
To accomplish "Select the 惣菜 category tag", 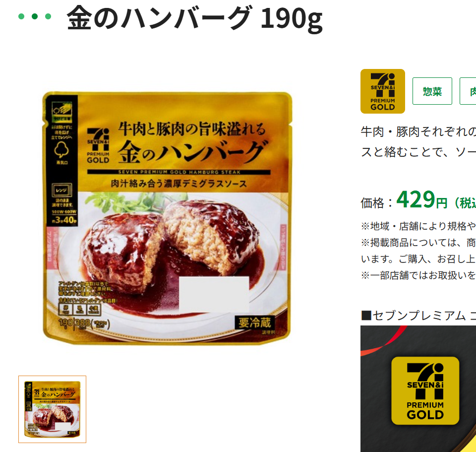I will pos(432,91).
